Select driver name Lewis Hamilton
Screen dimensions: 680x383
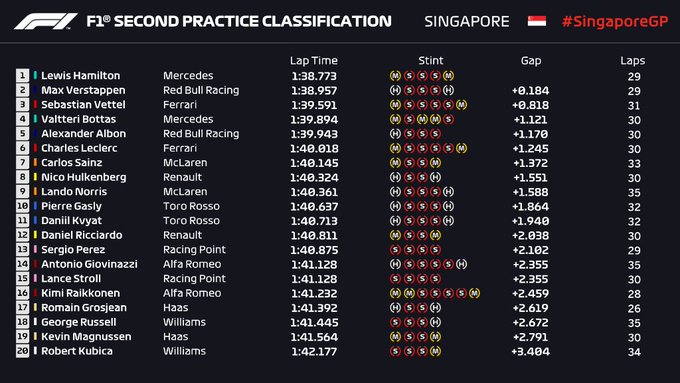[x=81, y=75]
